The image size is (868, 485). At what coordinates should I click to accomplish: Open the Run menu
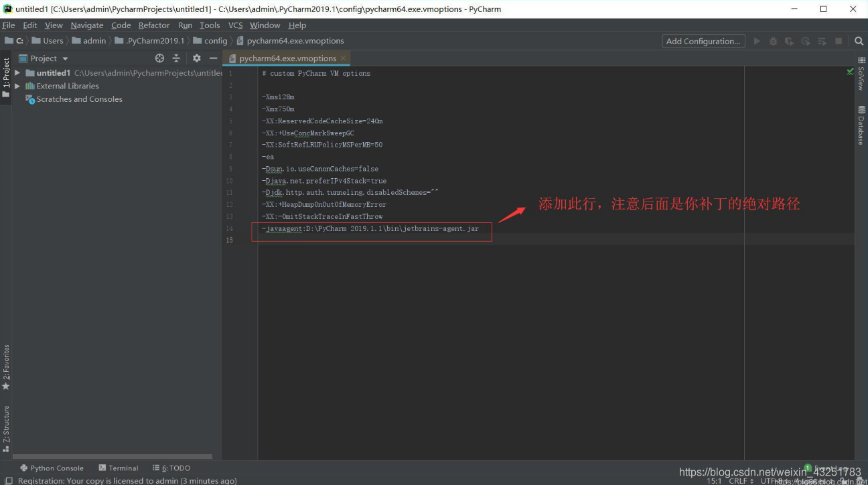186,25
